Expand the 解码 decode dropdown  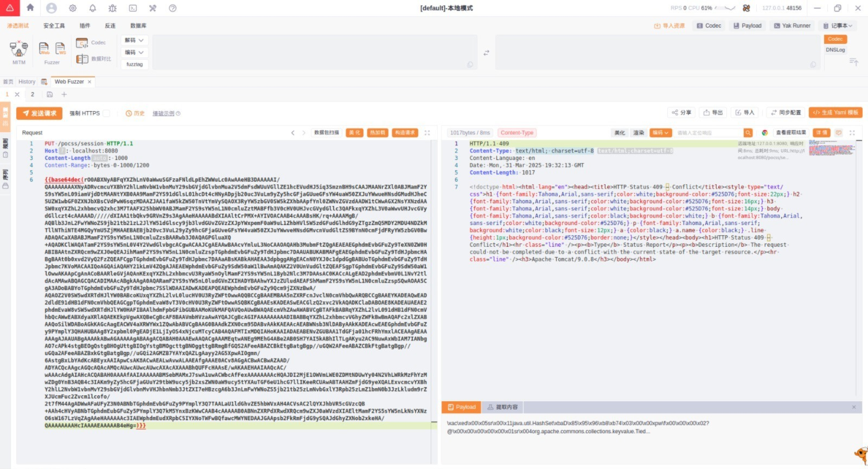(135, 40)
